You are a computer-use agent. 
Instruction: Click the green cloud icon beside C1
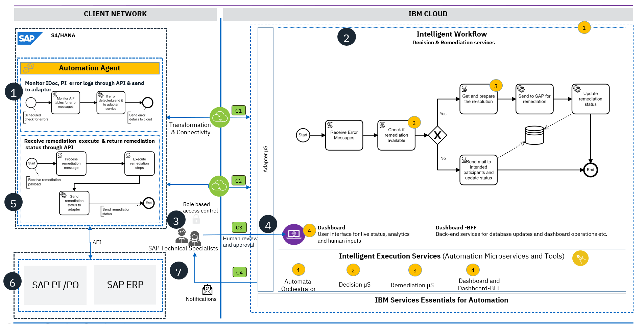coord(220,117)
